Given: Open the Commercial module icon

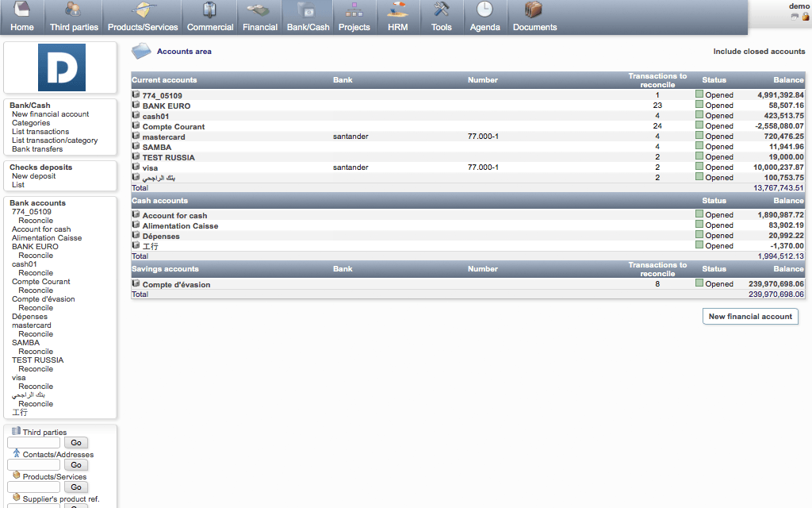Looking at the screenshot, I should 210,10.
